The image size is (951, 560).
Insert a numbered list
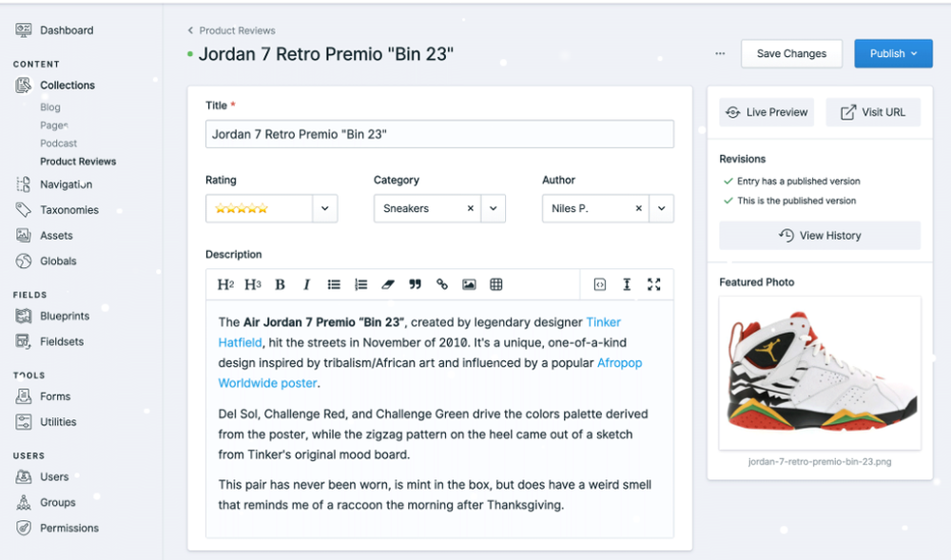(x=360, y=284)
